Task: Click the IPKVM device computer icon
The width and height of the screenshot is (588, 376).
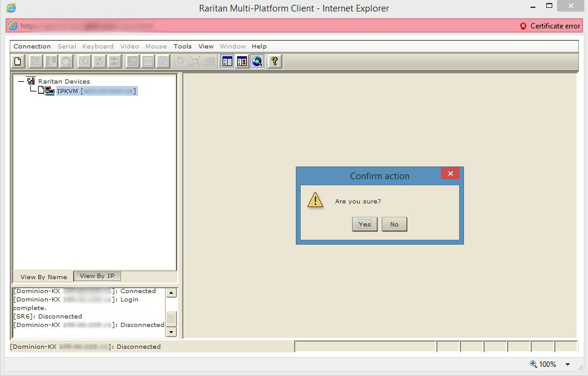Action: pyautogui.click(x=50, y=91)
